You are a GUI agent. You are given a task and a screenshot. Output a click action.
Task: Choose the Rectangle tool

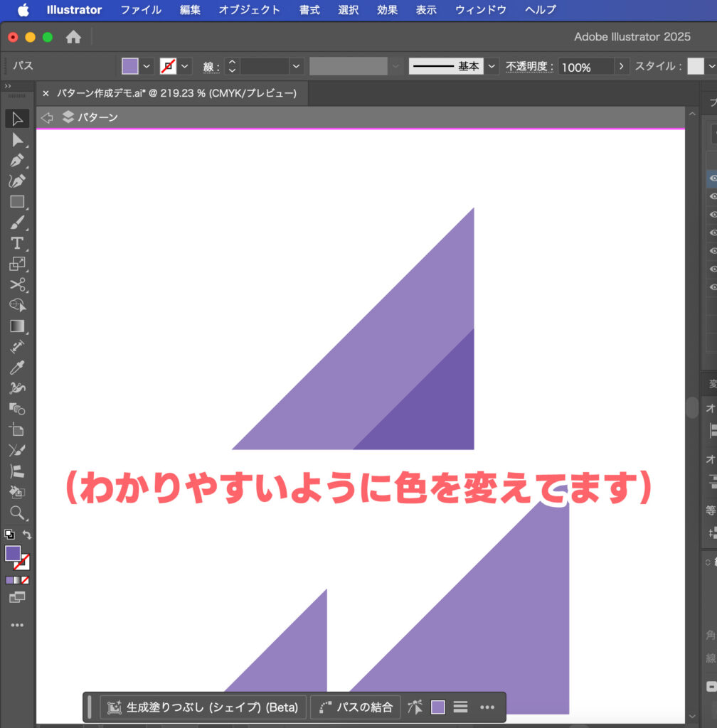click(x=17, y=202)
